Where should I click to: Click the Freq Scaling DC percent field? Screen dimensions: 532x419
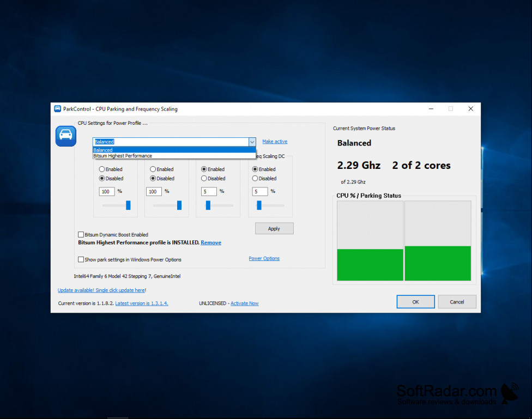tap(260, 191)
